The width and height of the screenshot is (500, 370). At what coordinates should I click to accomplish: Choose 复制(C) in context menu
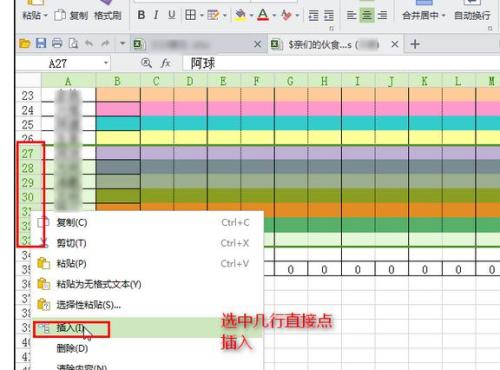[147, 222]
